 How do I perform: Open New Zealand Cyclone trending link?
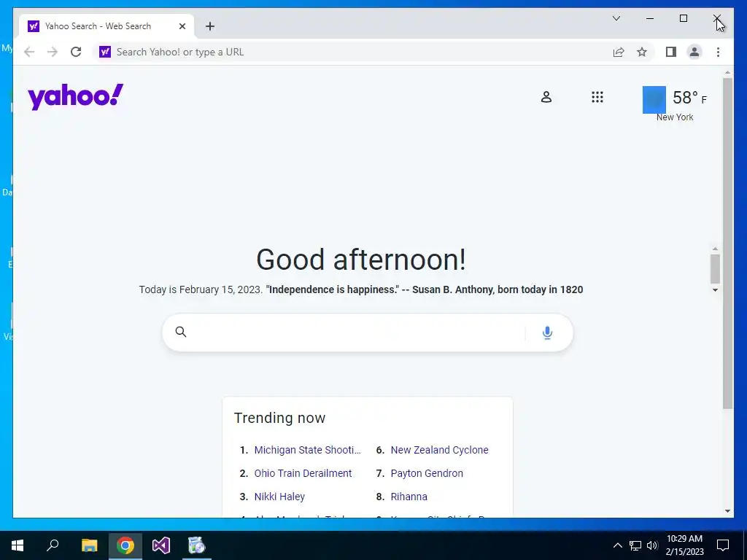pos(439,450)
